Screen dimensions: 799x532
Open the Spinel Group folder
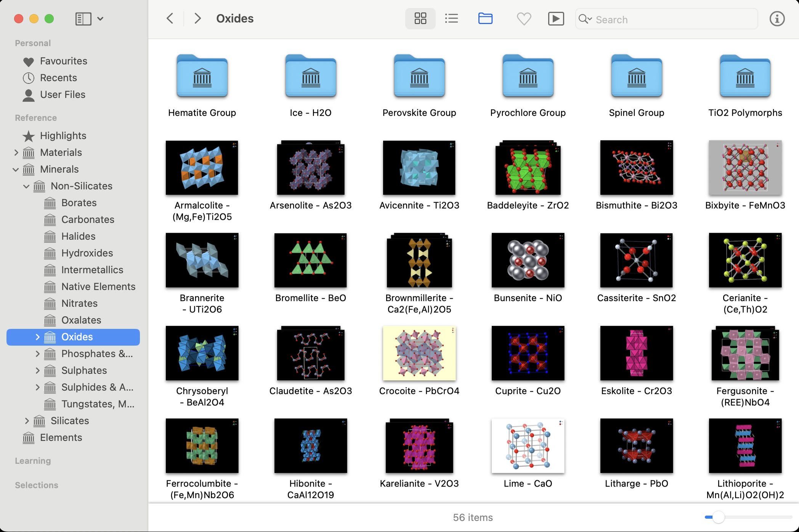636,76
